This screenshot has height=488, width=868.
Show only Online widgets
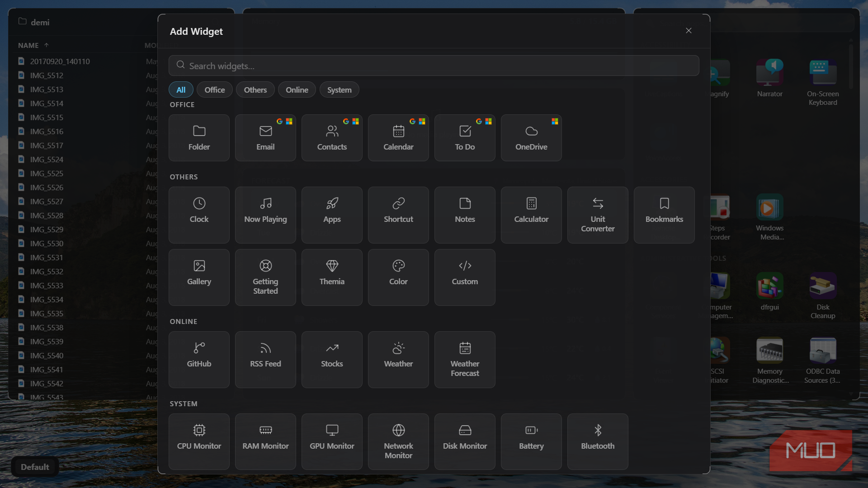297,90
